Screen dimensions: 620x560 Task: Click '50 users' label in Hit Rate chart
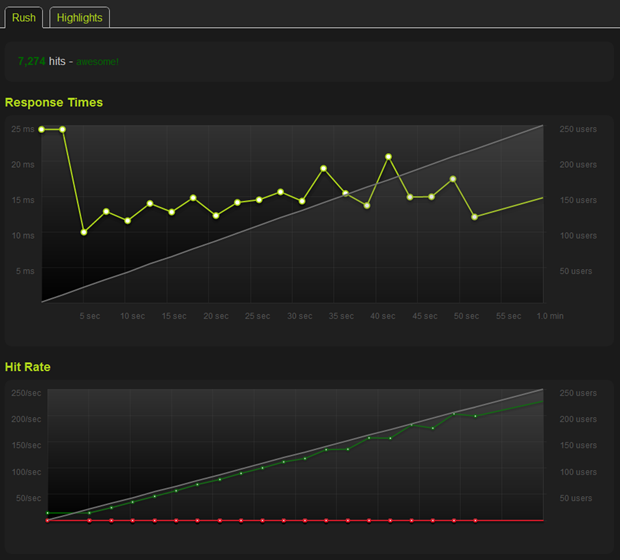click(x=576, y=498)
